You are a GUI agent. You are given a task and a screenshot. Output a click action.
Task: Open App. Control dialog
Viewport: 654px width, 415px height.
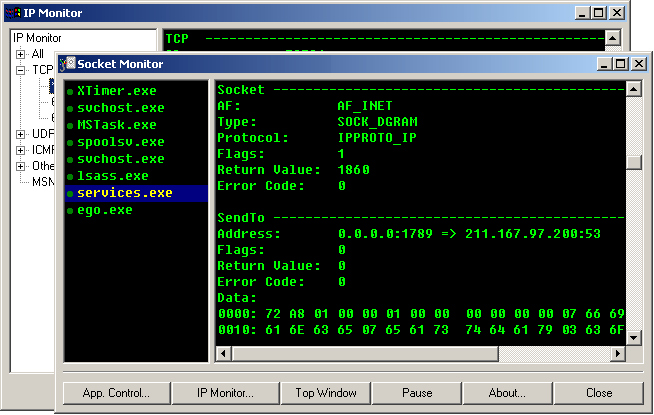[x=116, y=393]
